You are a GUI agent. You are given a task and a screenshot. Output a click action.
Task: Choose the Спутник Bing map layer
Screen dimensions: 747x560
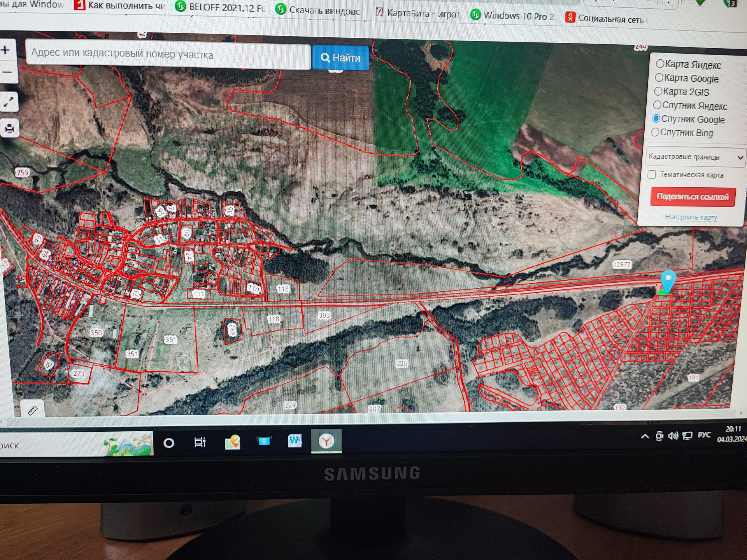[x=655, y=132]
